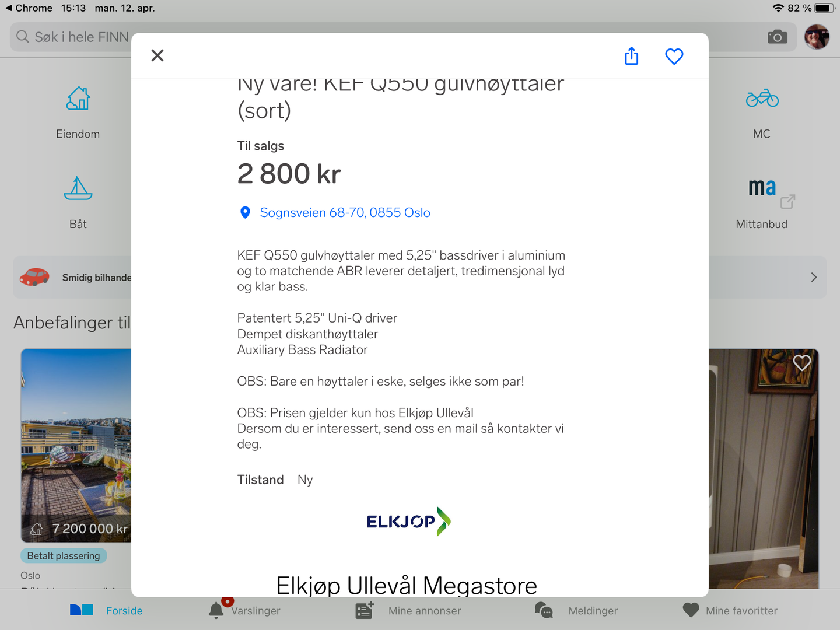Select 'OBS: Prisen gjelder kun hos Elkjøp Ullevål'

pos(355,413)
